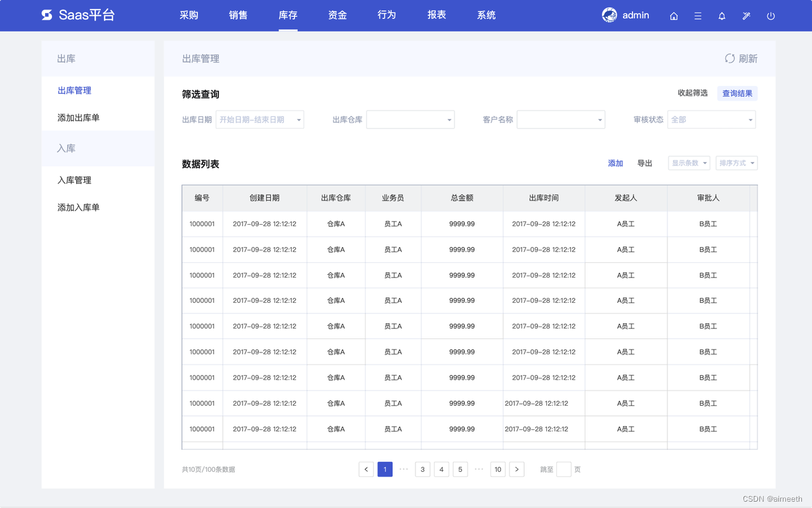Click the home icon in header
Image resolution: width=812 pixels, height=508 pixels.
coord(674,16)
